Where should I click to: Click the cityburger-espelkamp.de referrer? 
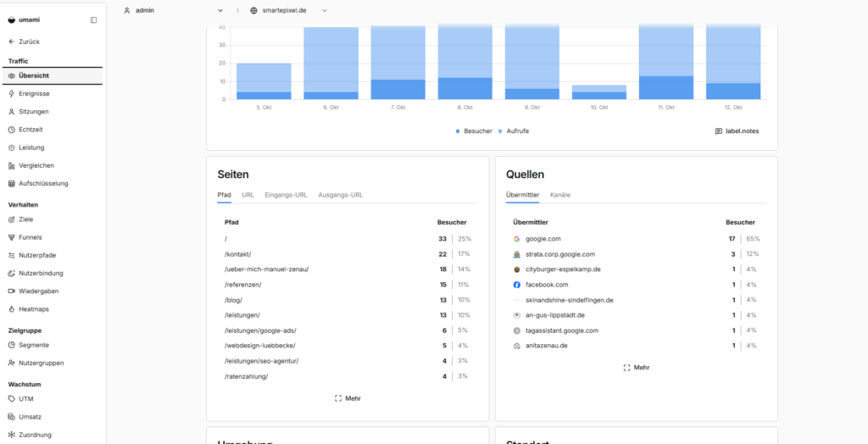tap(563, 269)
